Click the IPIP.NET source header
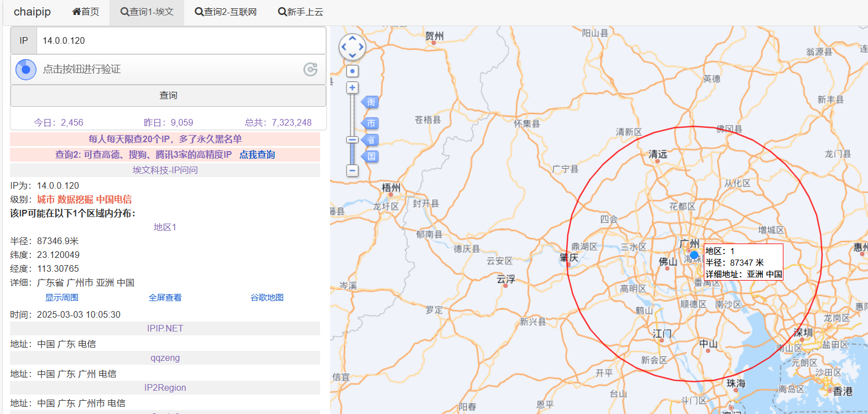This screenshot has width=868, height=414. (165, 328)
